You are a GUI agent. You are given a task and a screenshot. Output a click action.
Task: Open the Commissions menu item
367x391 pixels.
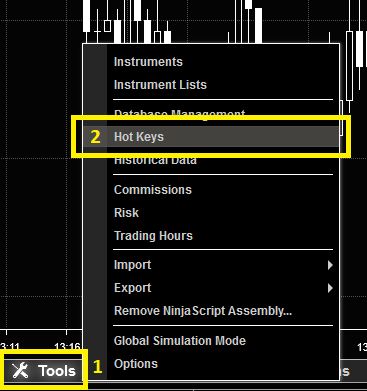(211, 190)
